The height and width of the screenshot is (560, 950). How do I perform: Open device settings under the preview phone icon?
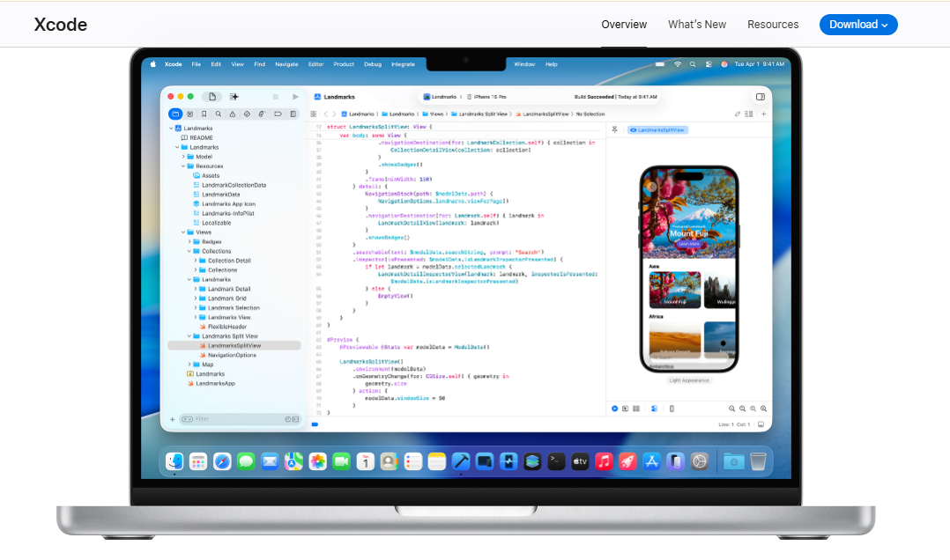point(672,409)
